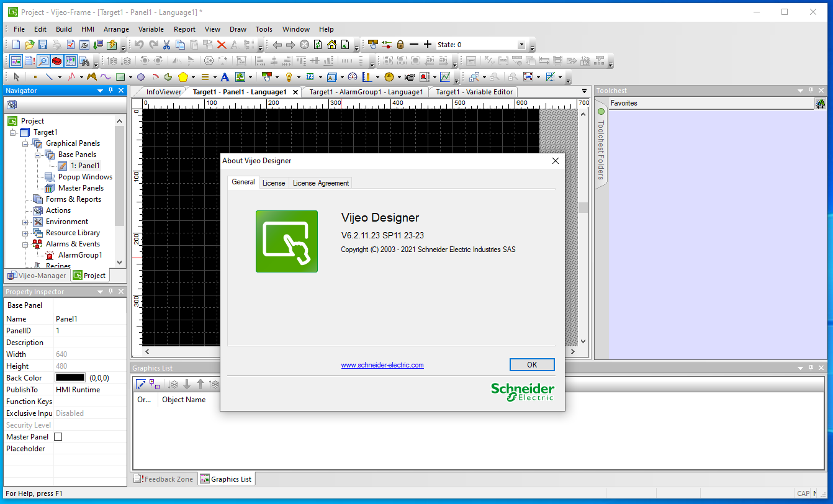Click OK in About Vijeo Designer dialog
The width and height of the screenshot is (833, 504).
click(x=532, y=364)
